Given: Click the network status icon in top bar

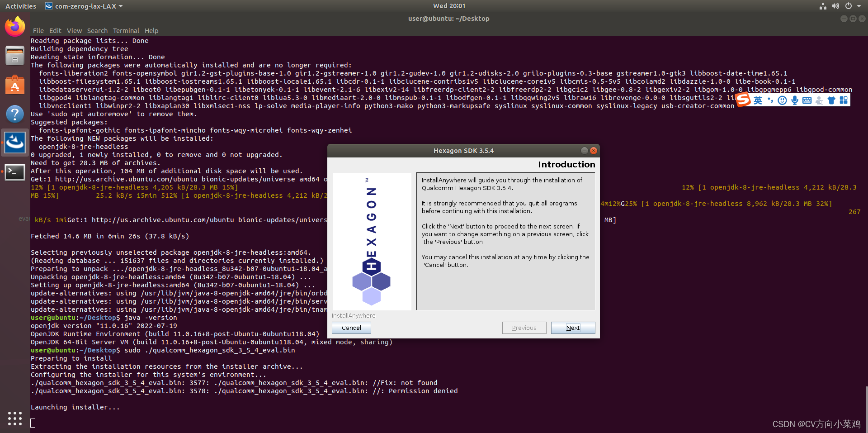Looking at the screenshot, I should click(x=823, y=6).
